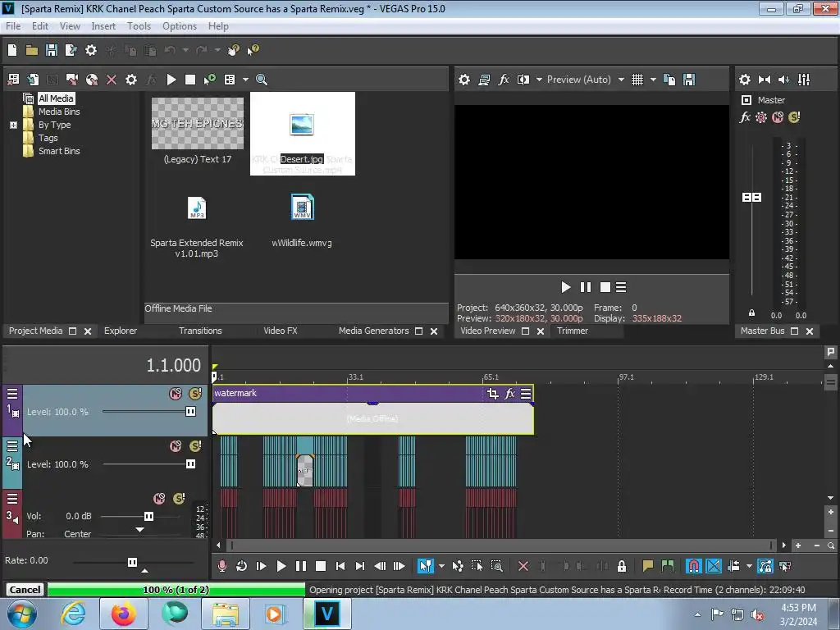
Task: Adjust track 3 Vol slider
Action: click(x=149, y=517)
